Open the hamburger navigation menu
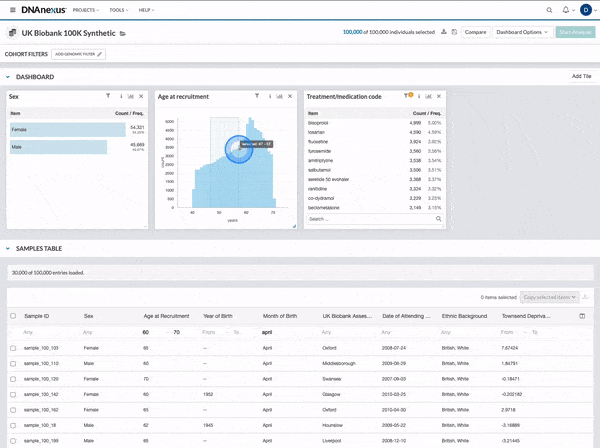Screen dimensions: 600x448 click(x=13, y=9)
